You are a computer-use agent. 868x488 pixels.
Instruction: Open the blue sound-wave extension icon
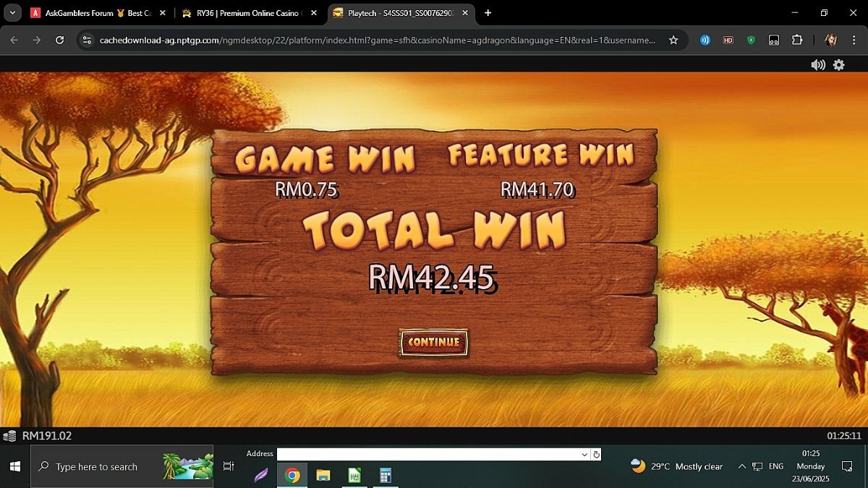705,40
